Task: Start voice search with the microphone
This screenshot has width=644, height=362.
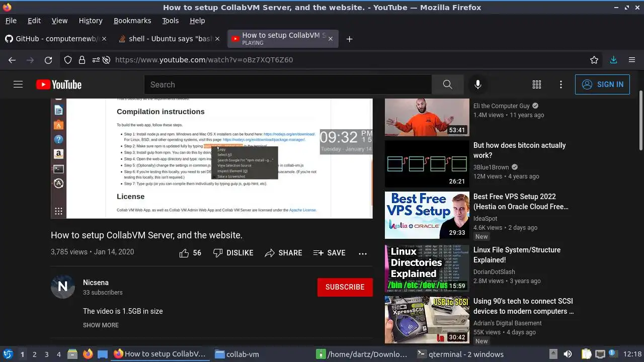Action: (x=478, y=84)
